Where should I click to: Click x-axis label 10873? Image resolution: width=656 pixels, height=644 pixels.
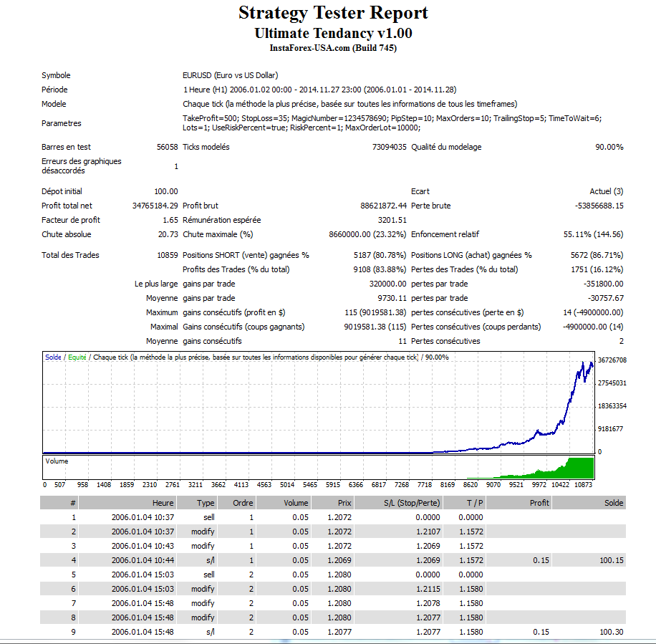pyautogui.click(x=583, y=484)
